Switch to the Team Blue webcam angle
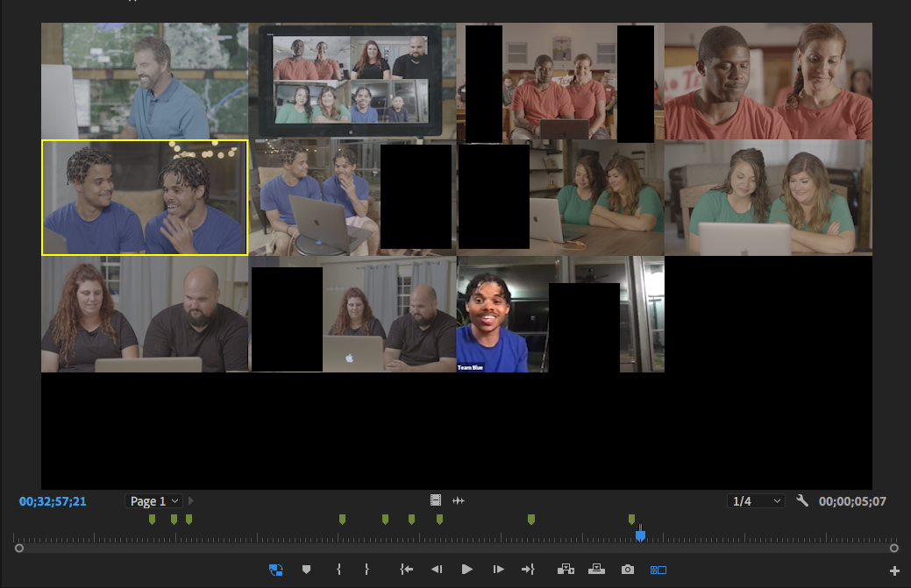This screenshot has width=911, height=588. (560, 314)
